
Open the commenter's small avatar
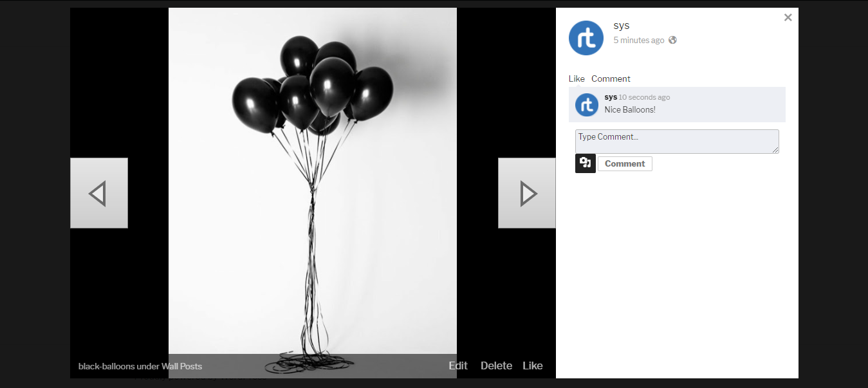click(586, 104)
